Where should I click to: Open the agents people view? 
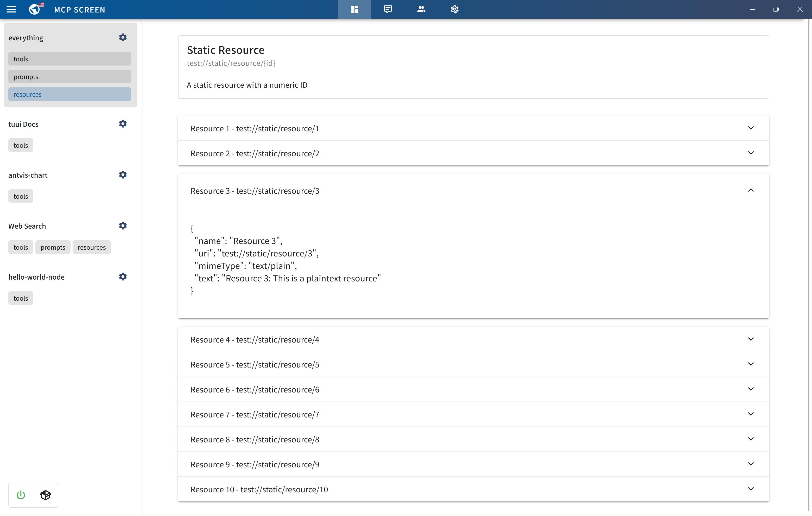(x=421, y=9)
